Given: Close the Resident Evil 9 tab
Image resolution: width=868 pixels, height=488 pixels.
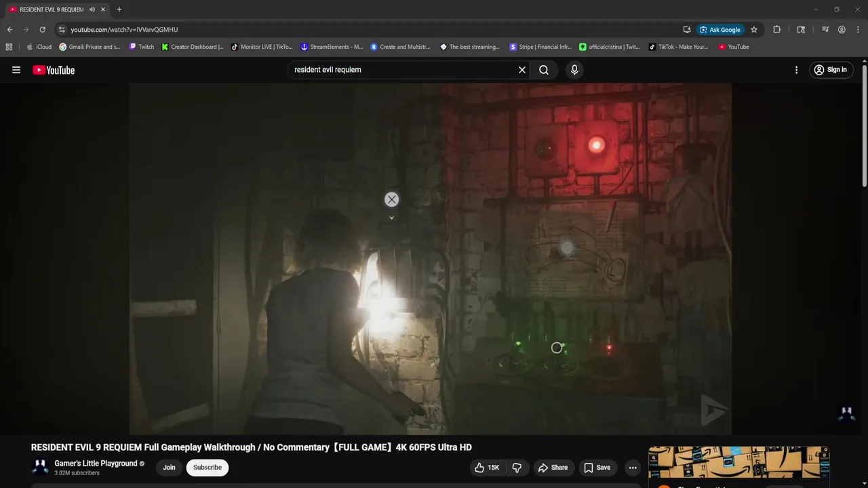Looking at the screenshot, I should click(x=103, y=9).
